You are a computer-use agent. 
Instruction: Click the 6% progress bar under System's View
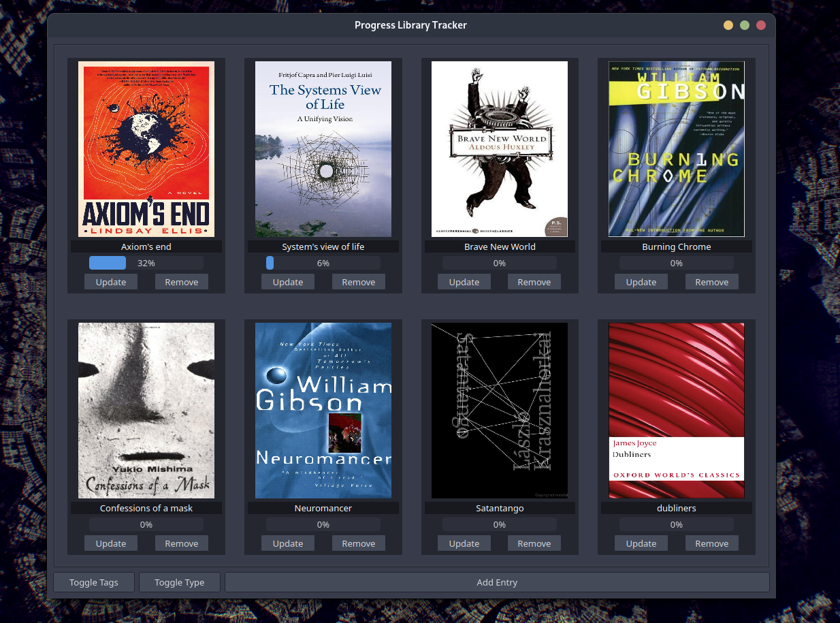pyautogui.click(x=323, y=262)
